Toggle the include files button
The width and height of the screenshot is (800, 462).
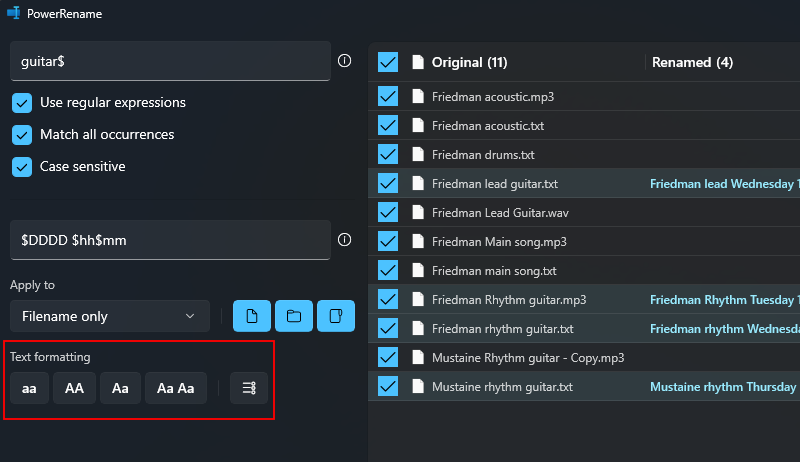click(252, 316)
